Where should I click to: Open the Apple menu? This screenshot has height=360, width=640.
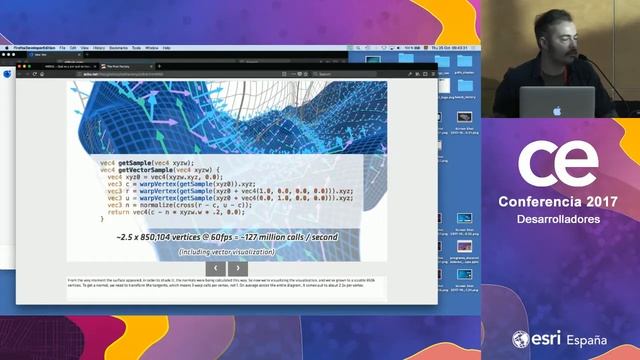[7, 48]
